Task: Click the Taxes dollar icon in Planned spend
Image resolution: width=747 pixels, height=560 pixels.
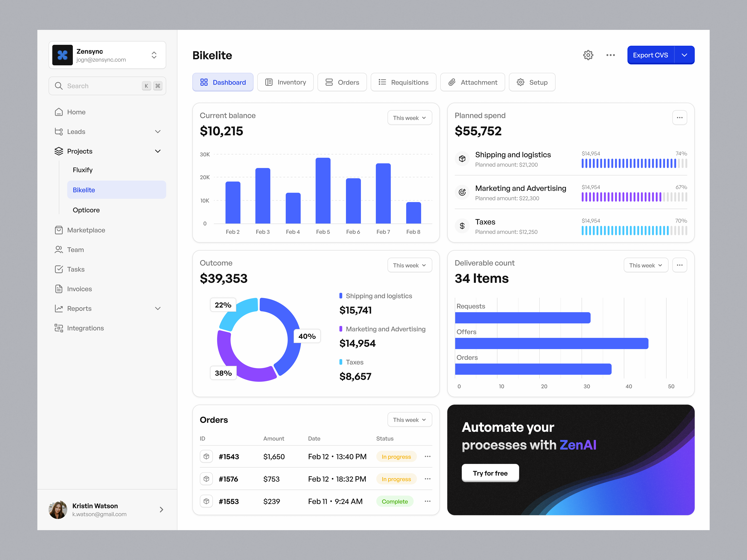Action: (462, 226)
